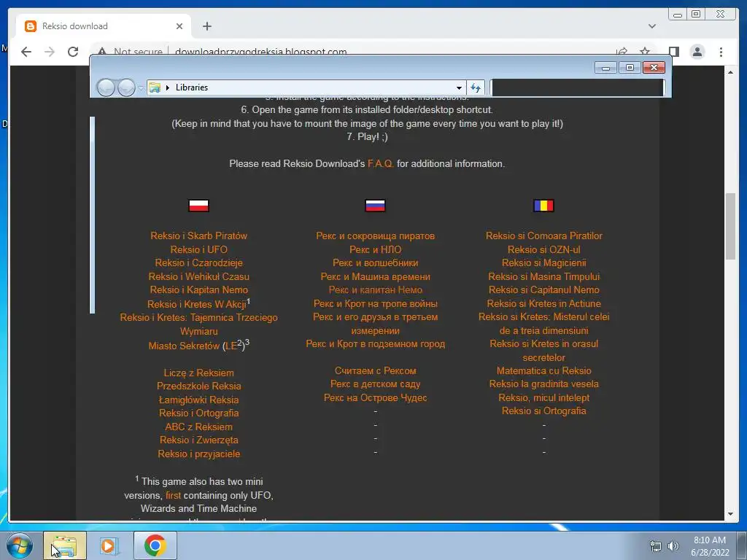Open the F.A.Q. link

coord(380,164)
